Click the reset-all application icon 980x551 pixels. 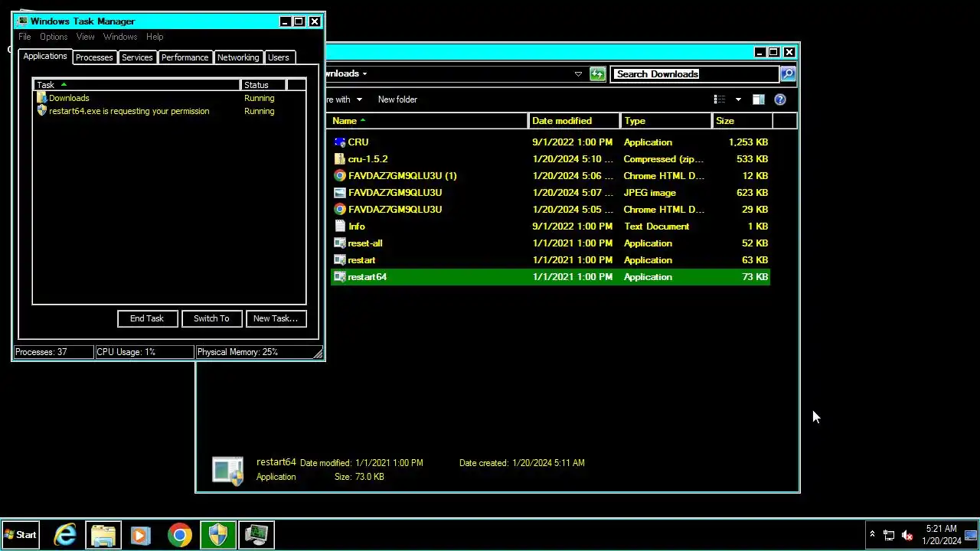pos(340,243)
